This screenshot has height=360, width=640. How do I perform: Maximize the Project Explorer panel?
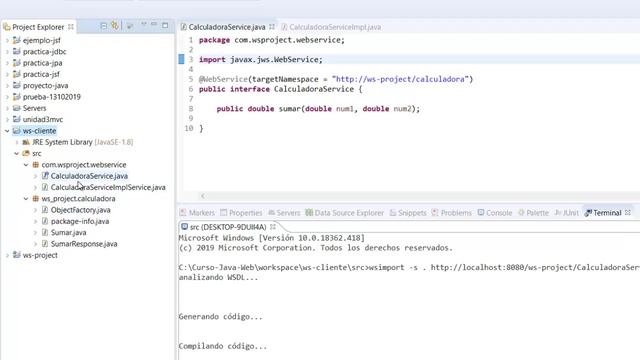click(x=165, y=25)
